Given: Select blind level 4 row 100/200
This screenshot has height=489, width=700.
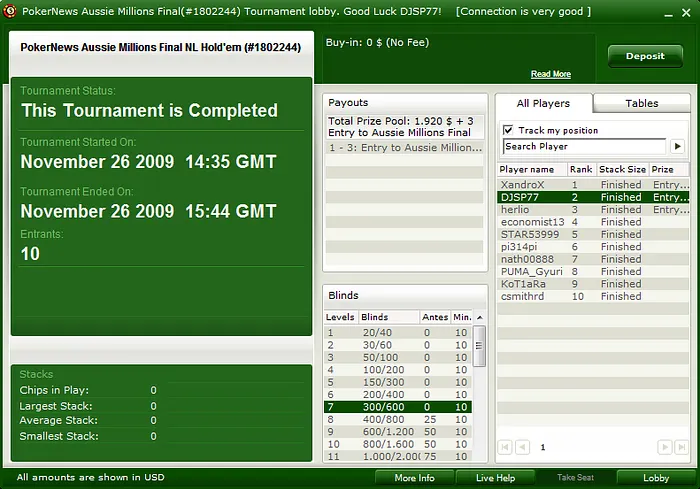Looking at the screenshot, I should pos(398,370).
